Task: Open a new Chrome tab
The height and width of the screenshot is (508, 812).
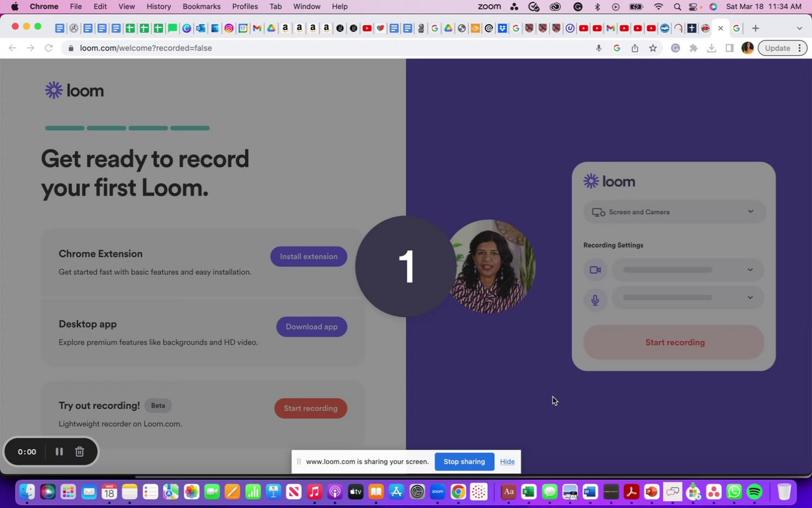Action: [x=755, y=28]
